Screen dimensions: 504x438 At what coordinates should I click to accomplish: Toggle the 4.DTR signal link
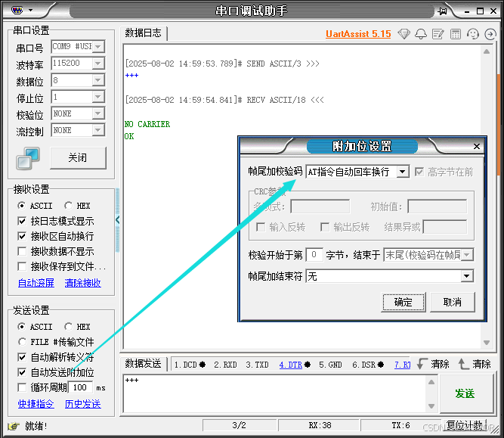tap(291, 365)
